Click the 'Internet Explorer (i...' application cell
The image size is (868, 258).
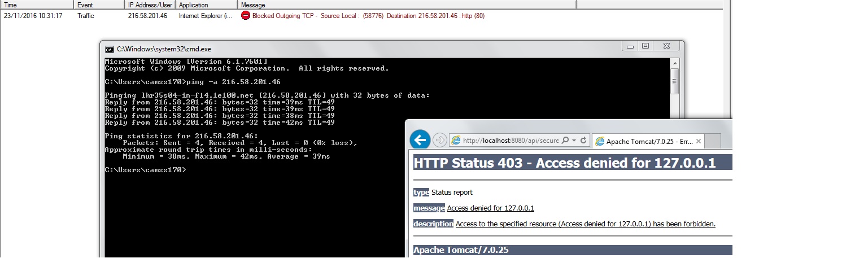(x=206, y=16)
